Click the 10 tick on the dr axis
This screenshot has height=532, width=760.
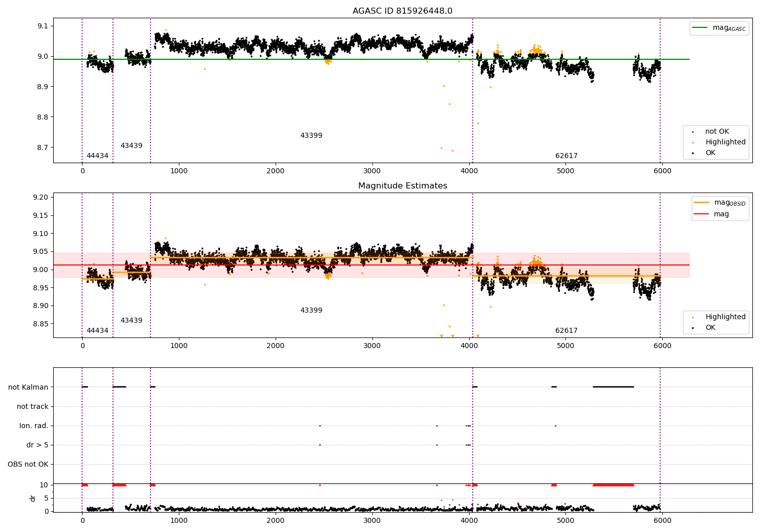(45, 485)
